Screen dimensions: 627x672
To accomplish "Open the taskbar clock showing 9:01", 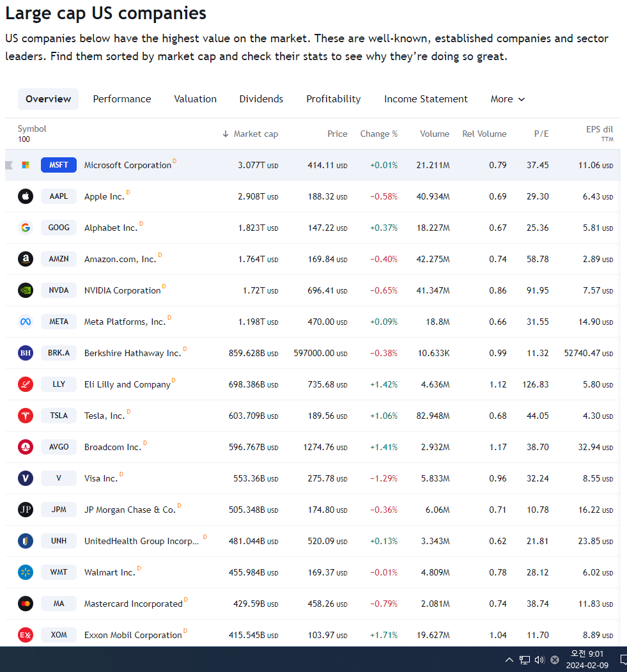I will coord(587,659).
